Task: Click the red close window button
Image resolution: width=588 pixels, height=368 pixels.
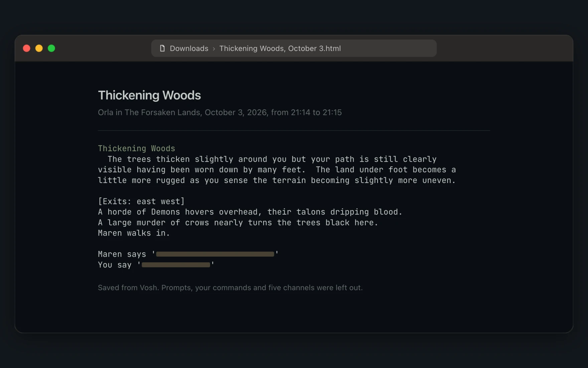Action: tap(27, 48)
